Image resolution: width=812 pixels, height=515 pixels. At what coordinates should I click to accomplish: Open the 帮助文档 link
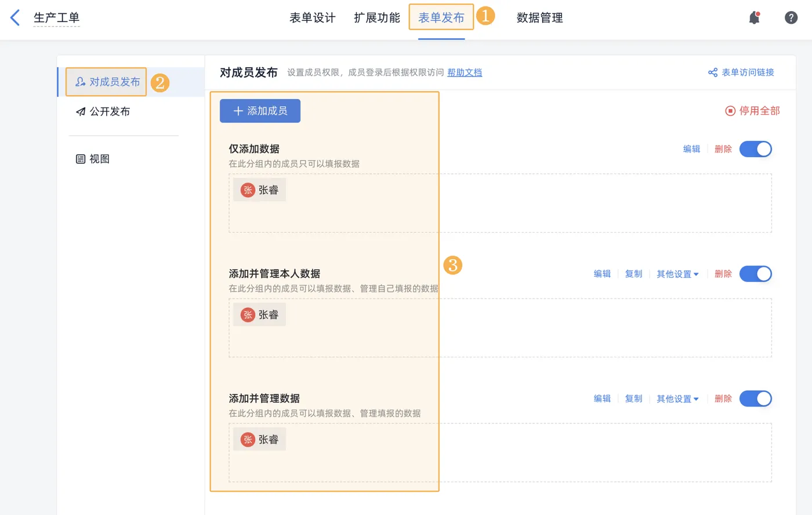pyautogui.click(x=465, y=72)
